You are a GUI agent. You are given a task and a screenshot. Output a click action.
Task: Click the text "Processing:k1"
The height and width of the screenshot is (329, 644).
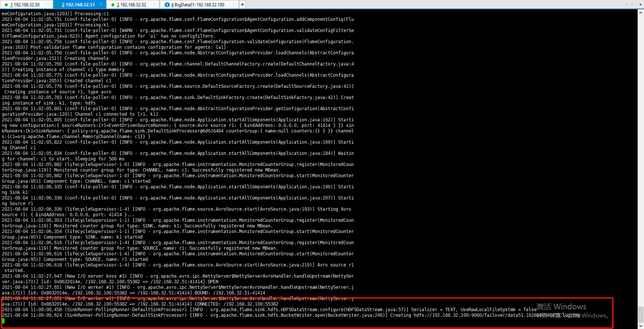click(92, 25)
